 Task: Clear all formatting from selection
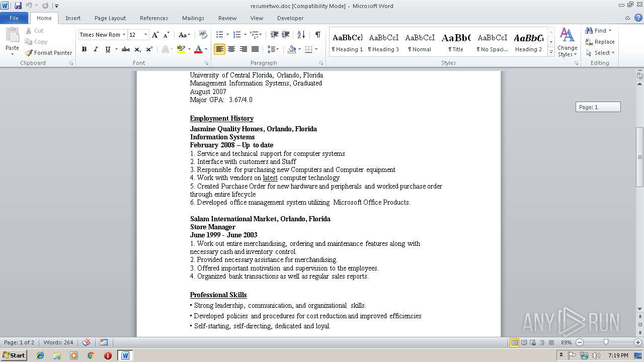203,35
